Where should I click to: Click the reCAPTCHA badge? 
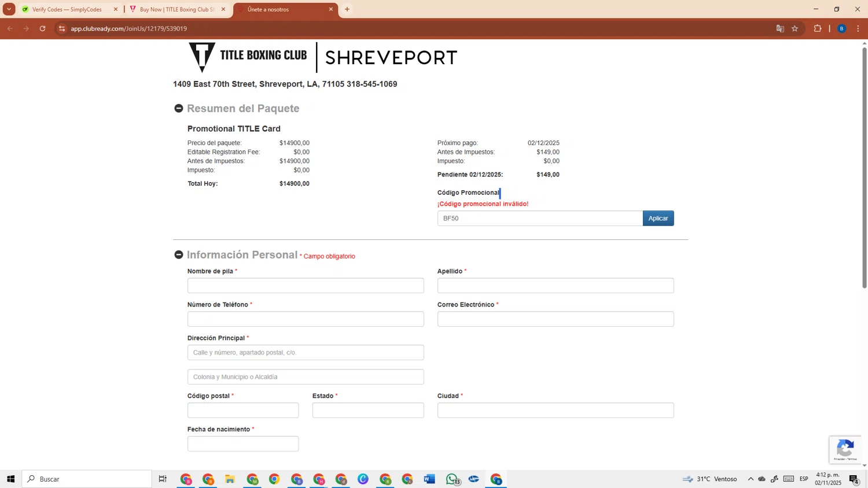tap(845, 450)
